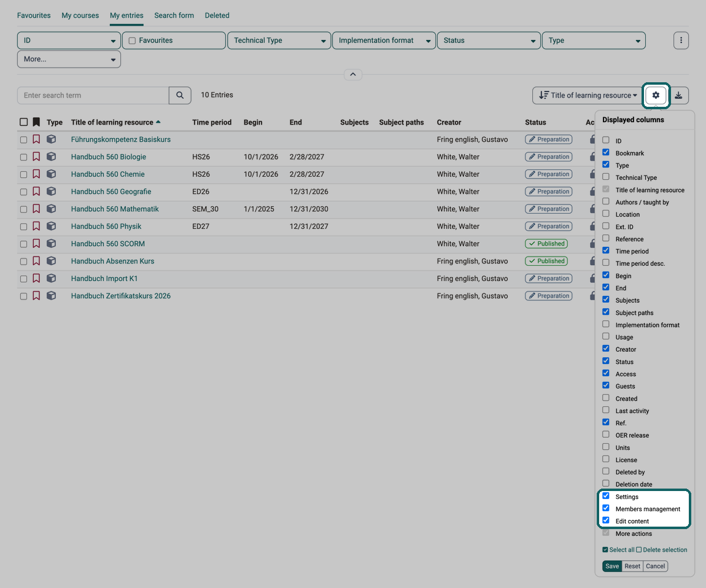Image resolution: width=706 pixels, height=588 pixels.
Task: Open the ID filter dropdown
Action: tap(69, 41)
